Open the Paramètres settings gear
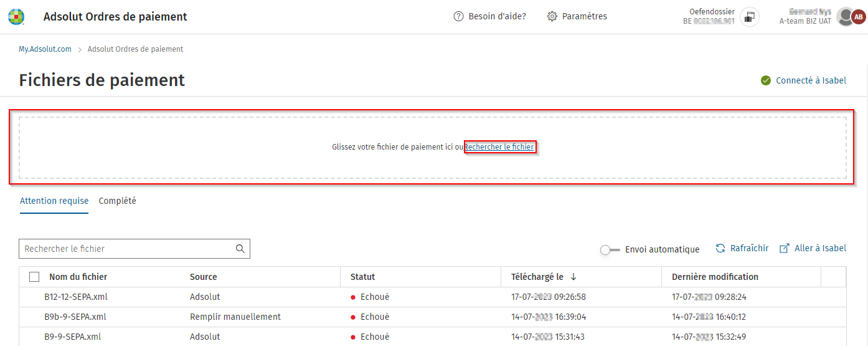This screenshot has width=868, height=346. click(x=577, y=16)
